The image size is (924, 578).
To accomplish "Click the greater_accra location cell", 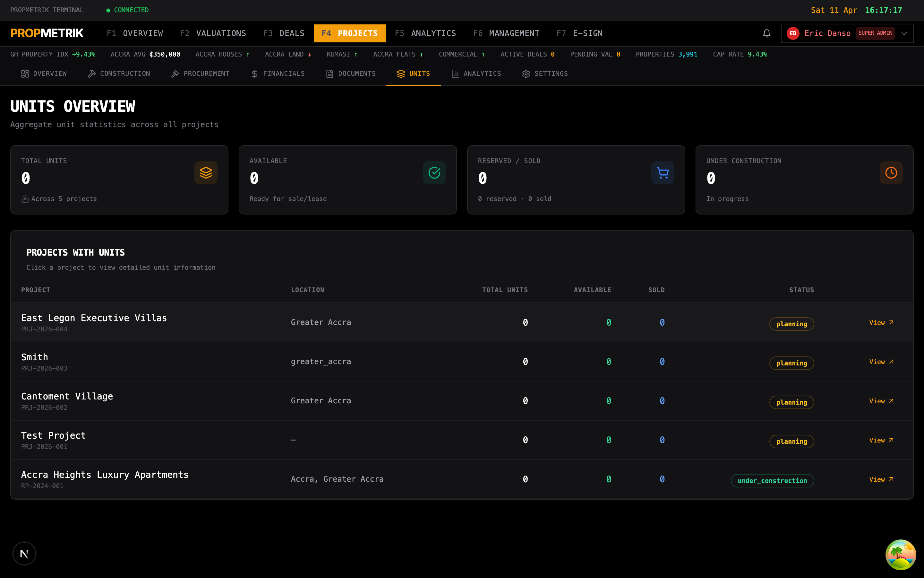I will point(321,362).
